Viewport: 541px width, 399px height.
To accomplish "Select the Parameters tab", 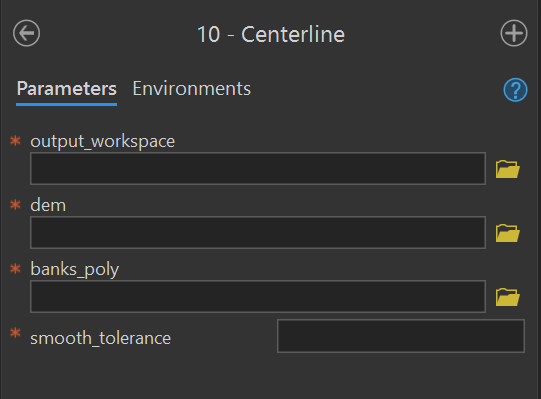I will point(67,89).
